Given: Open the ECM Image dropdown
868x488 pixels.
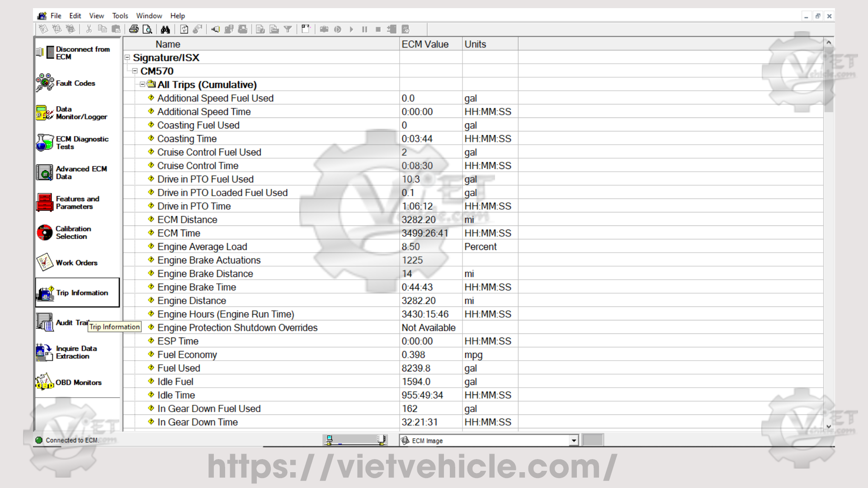Looking at the screenshot, I should (574, 441).
